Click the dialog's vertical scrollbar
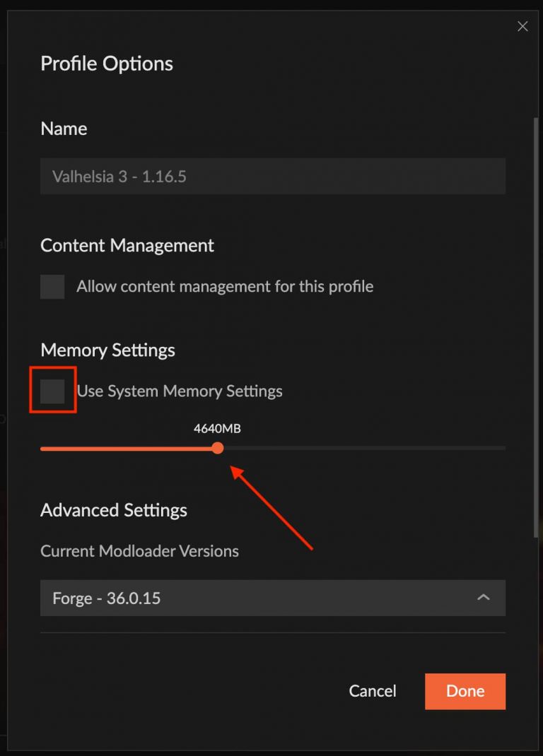The height and width of the screenshot is (756, 543). point(536,327)
